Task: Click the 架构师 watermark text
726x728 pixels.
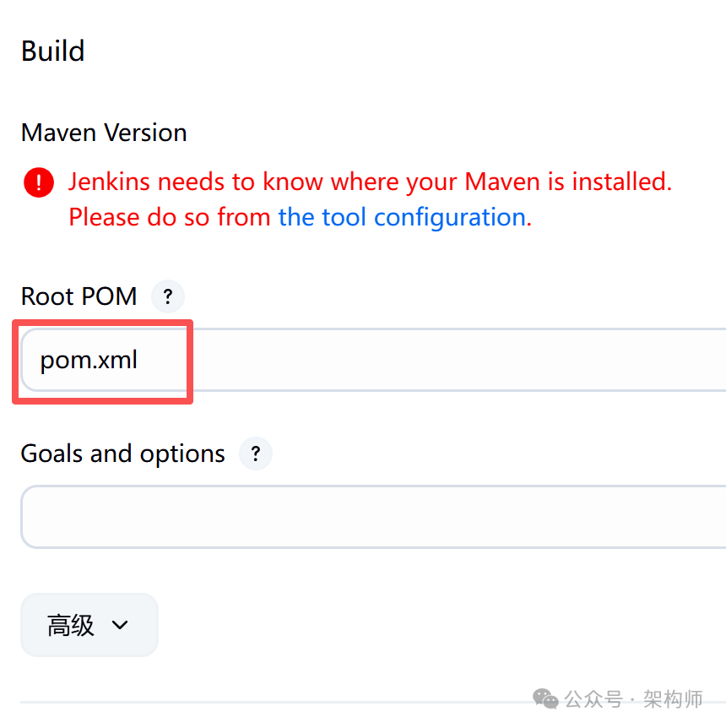Action: pos(672,699)
